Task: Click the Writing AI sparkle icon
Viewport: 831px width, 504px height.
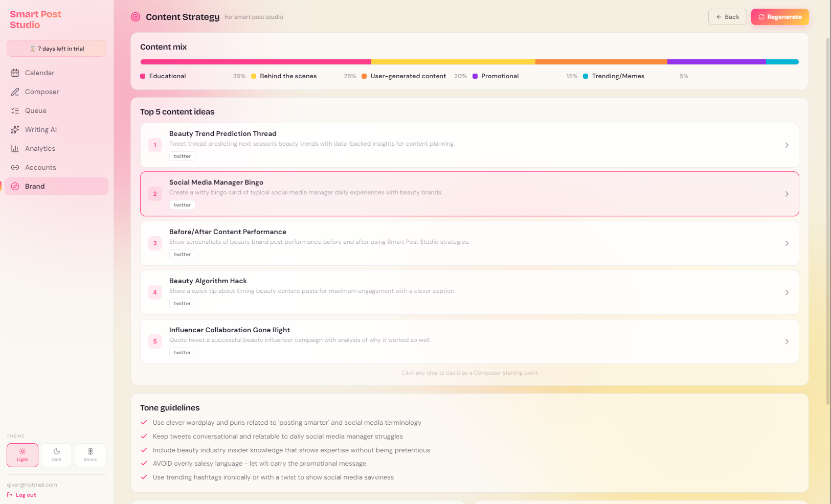Action: 15,130
